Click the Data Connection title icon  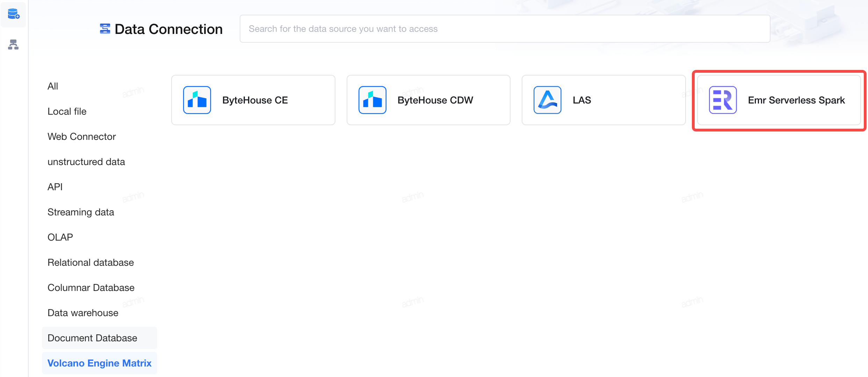[105, 29]
